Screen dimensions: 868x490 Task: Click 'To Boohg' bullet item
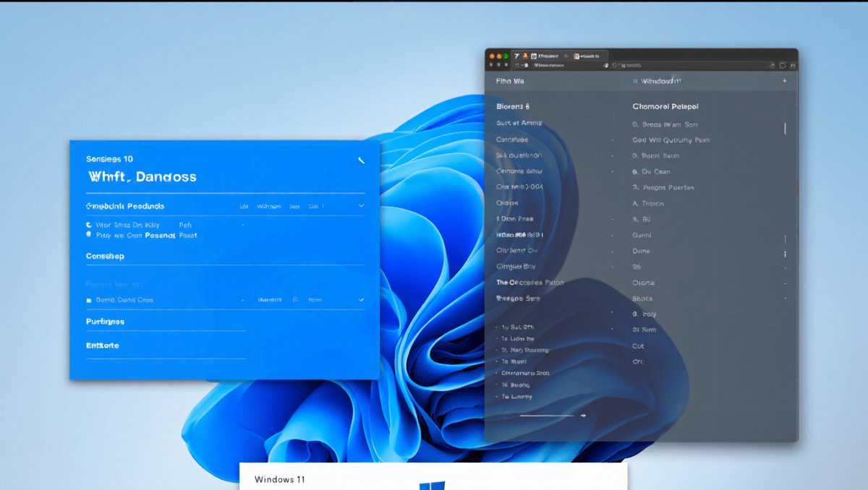coord(515,385)
